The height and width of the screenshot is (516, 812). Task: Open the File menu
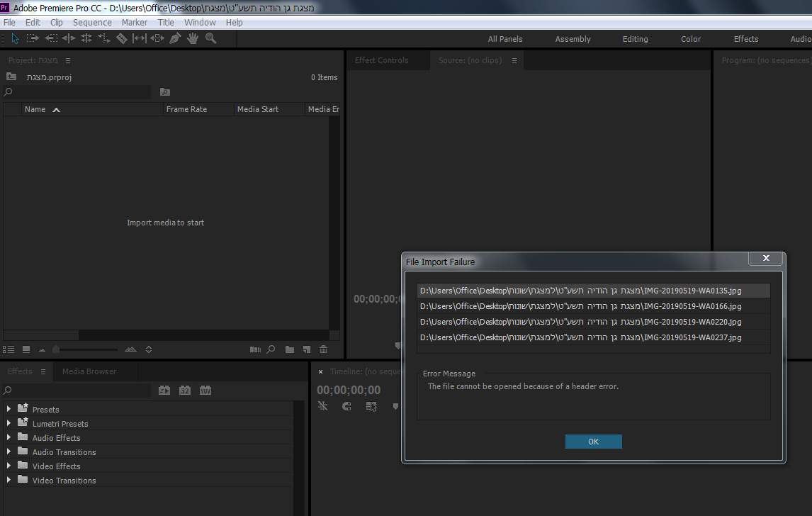9,22
